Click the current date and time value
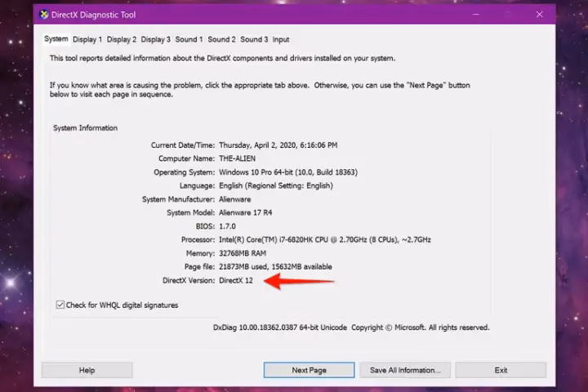The height and width of the screenshot is (392, 588). point(278,145)
